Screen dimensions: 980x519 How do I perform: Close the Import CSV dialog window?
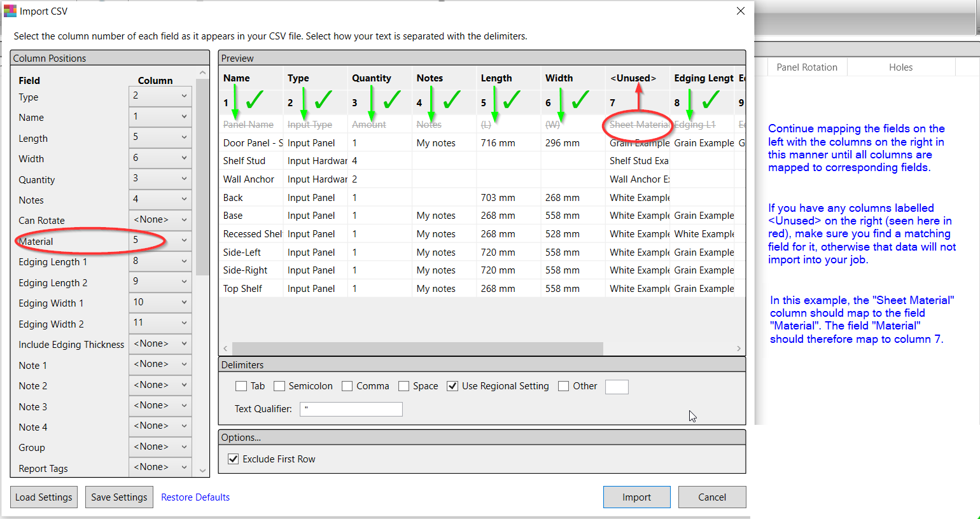pyautogui.click(x=741, y=11)
